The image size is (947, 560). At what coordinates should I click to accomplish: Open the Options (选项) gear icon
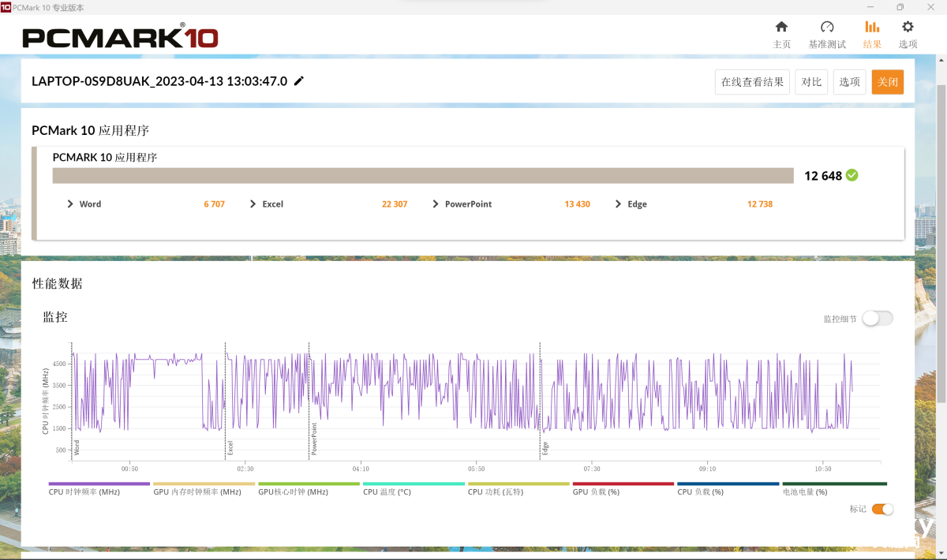(908, 28)
